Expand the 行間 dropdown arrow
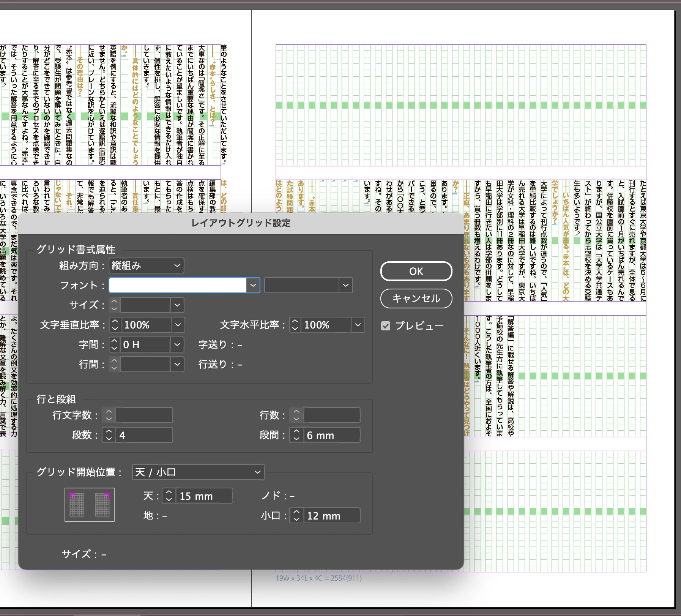Screen dimensions: 681x616 pyautogui.click(x=177, y=364)
